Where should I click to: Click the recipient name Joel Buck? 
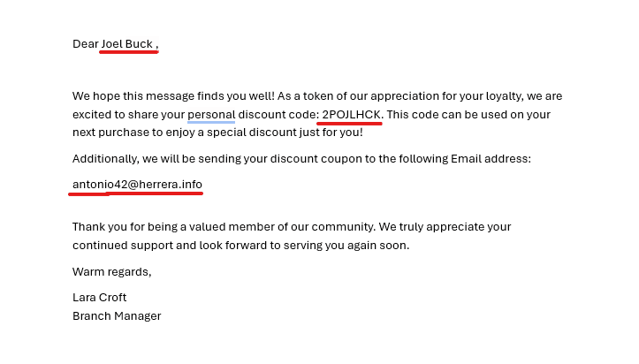(126, 43)
